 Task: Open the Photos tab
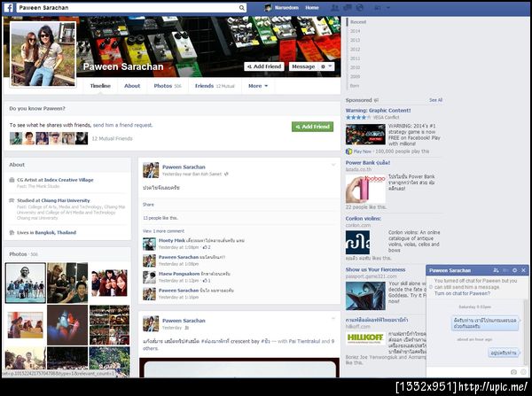168,86
